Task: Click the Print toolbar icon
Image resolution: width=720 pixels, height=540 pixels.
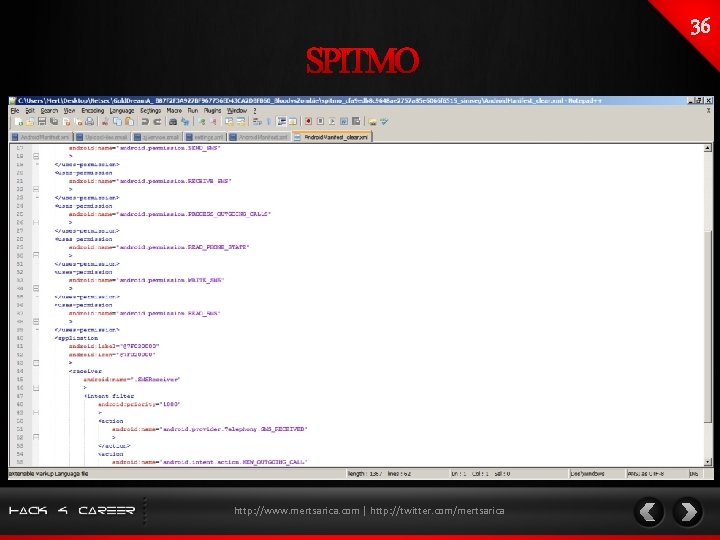Action: pyautogui.click(x=90, y=122)
